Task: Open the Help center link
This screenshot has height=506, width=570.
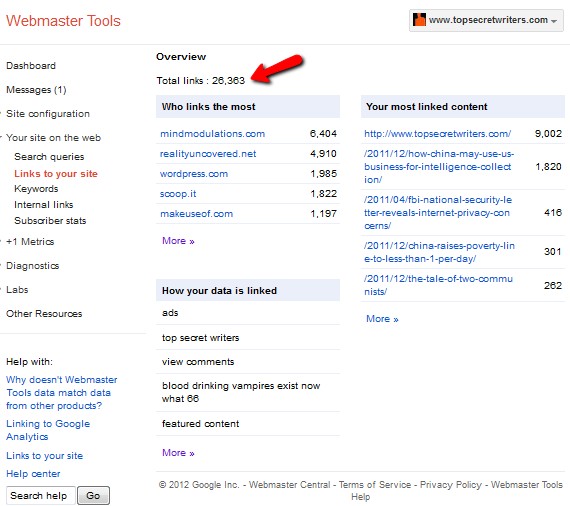Action: 33,474
